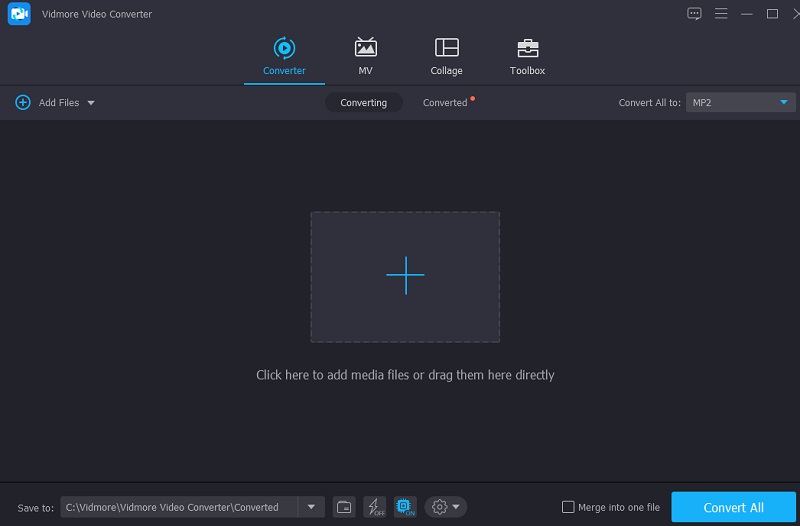Toggle the hardware acceleration chip
800x526 pixels.
coord(405,507)
